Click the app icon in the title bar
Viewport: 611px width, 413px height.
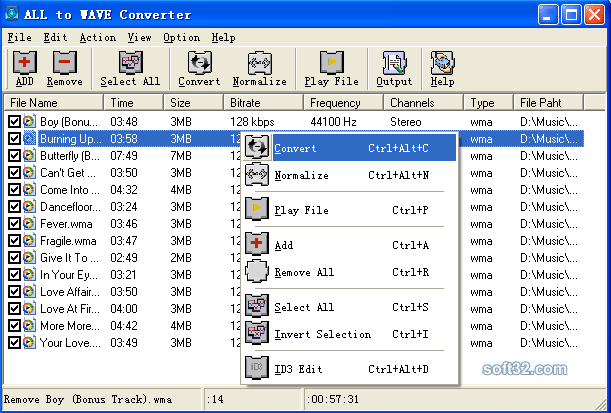[x=11, y=14]
